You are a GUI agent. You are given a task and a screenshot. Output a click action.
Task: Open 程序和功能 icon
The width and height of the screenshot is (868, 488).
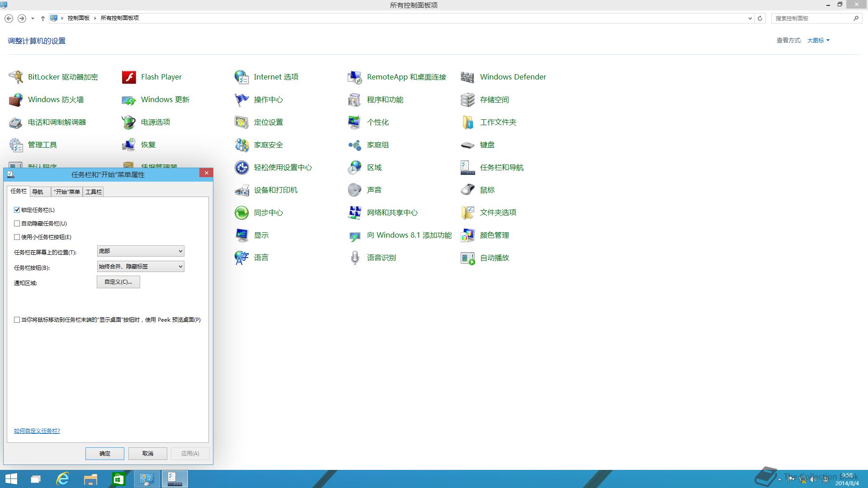pos(355,100)
